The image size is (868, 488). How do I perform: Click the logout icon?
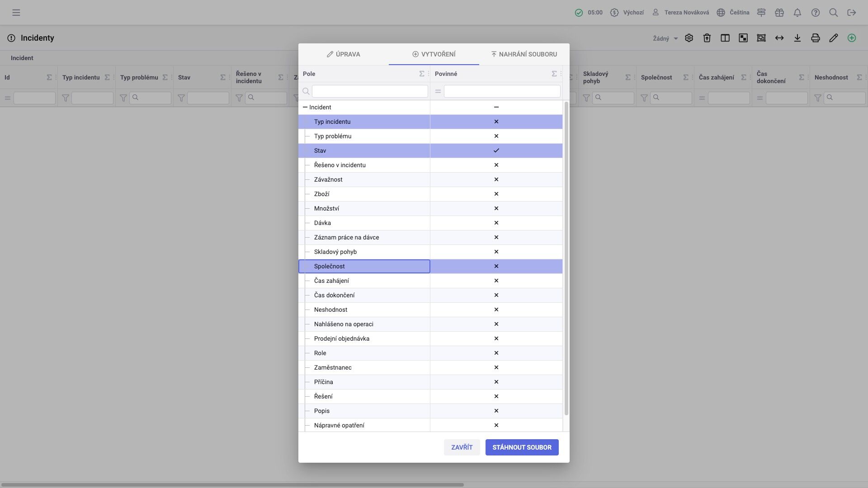point(852,13)
